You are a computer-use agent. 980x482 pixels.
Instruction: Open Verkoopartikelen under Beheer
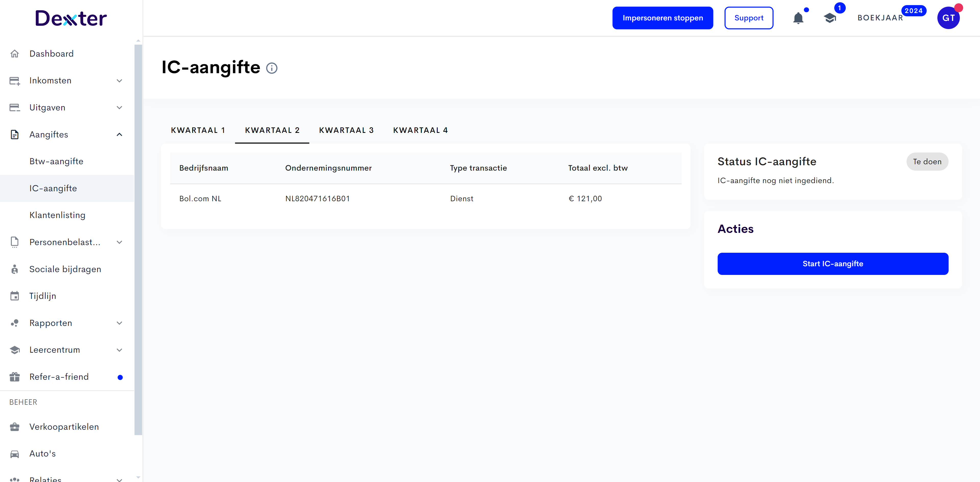click(67, 427)
